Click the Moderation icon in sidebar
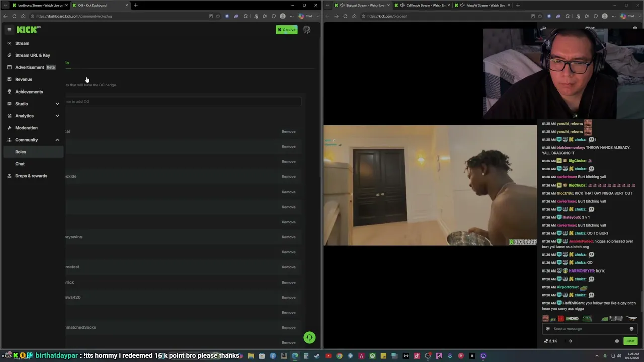The image size is (644, 362). (x=9, y=128)
